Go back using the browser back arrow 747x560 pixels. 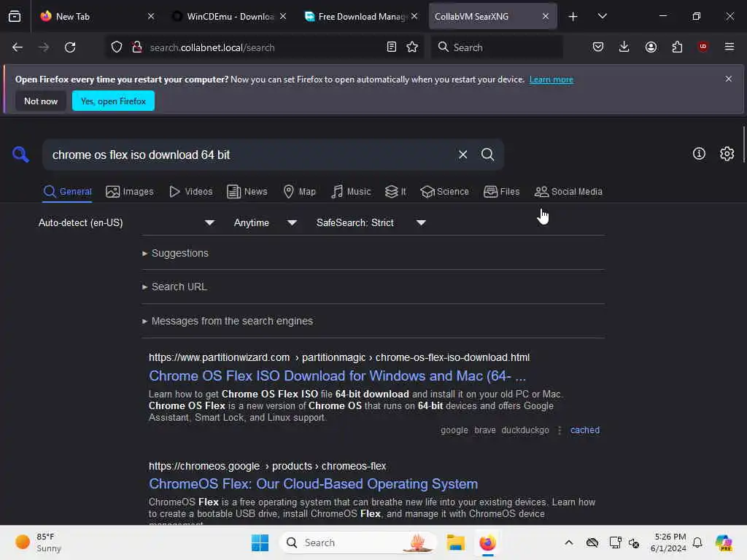click(18, 47)
